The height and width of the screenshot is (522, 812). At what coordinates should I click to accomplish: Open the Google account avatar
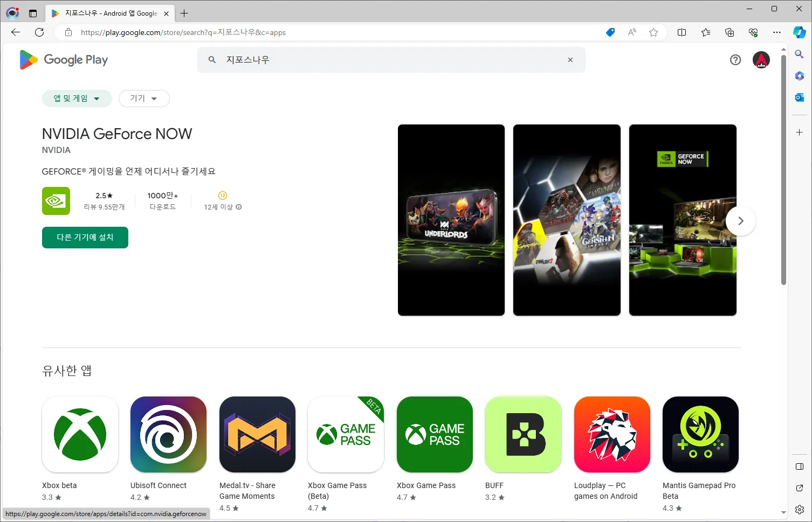pyautogui.click(x=761, y=60)
